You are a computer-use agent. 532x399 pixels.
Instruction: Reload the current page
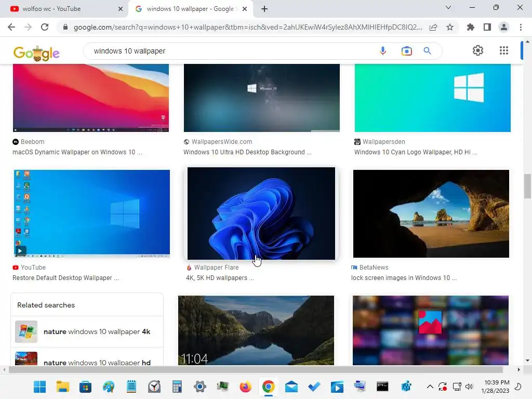[45, 27]
